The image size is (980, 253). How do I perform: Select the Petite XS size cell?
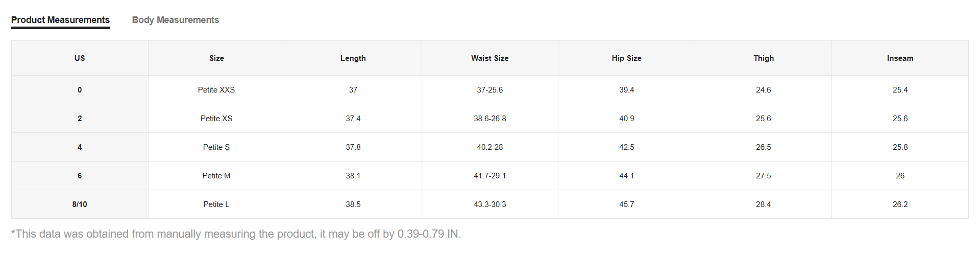(216, 119)
